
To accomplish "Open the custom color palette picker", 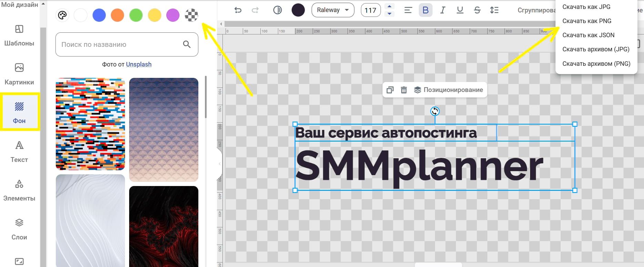I will (x=62, y=15).
